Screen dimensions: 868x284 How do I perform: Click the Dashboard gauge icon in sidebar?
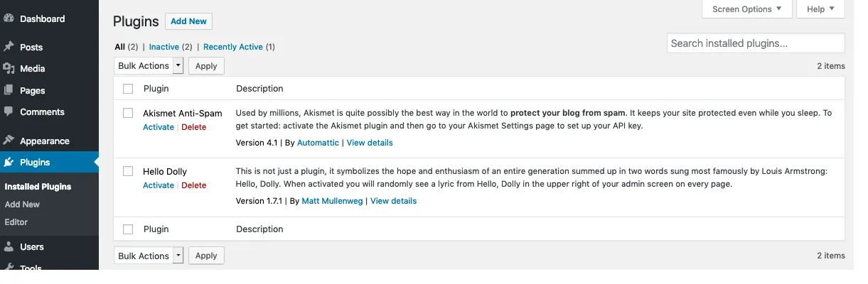click(9, 18)
